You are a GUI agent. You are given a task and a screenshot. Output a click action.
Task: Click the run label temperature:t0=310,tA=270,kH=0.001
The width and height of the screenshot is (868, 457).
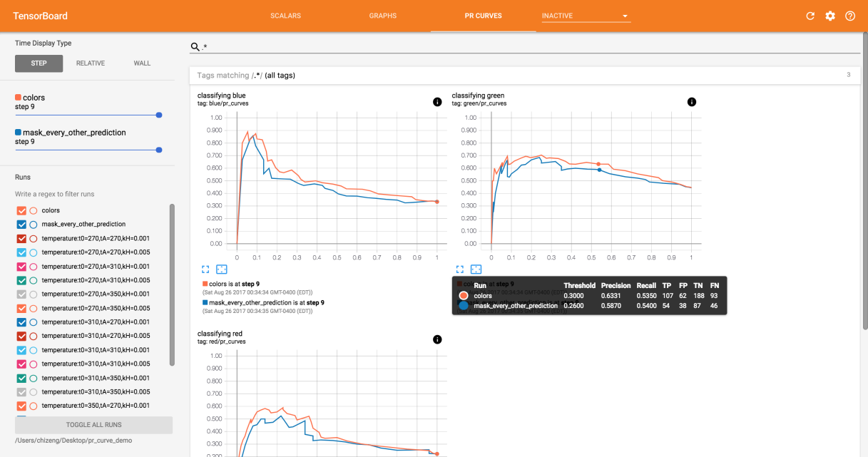click(x=96, y=322)
